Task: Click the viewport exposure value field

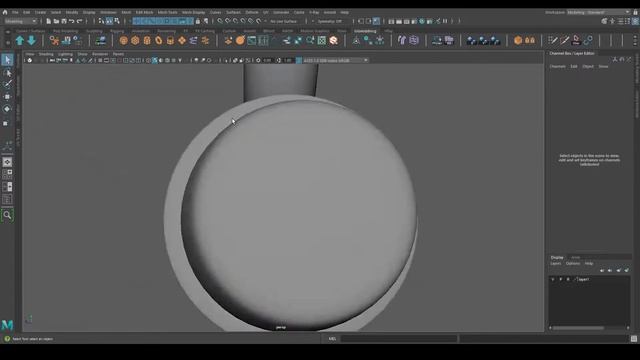Action: pos(267,60)
